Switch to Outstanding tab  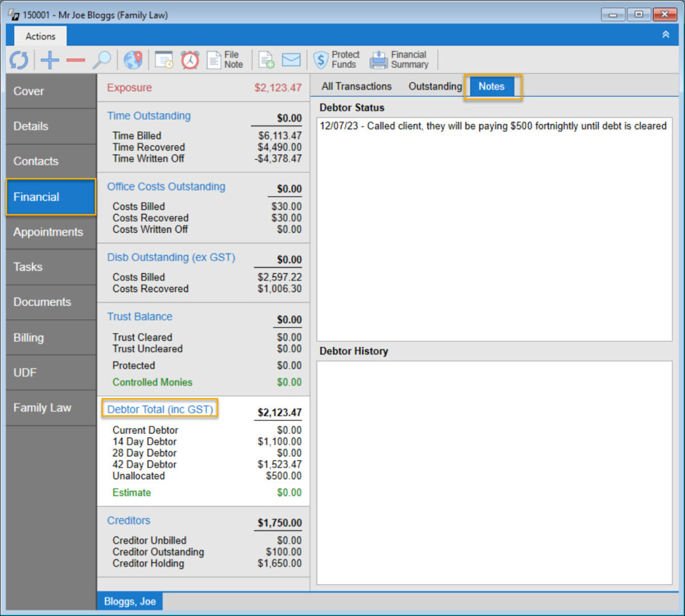435,87
